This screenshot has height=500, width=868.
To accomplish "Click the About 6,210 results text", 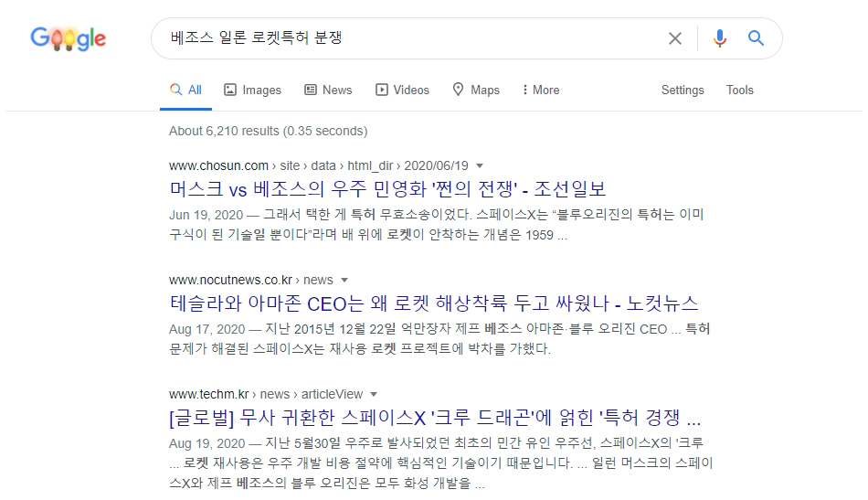I will pyautogui.click(x=268, y=131).
